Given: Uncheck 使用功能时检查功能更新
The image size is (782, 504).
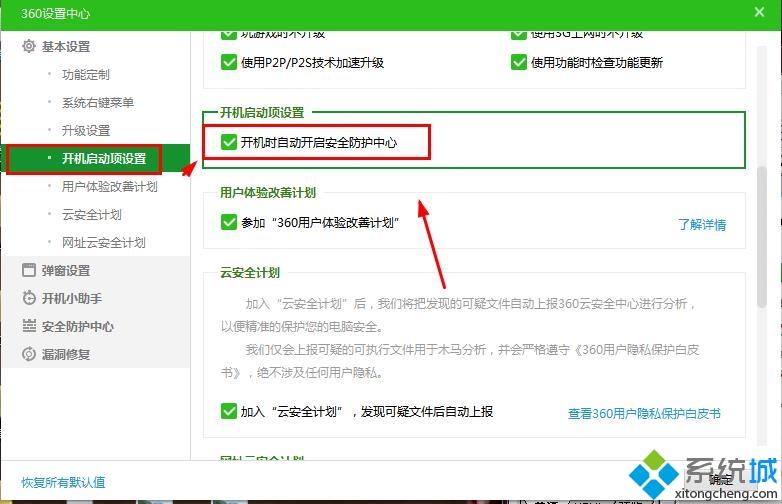Looking at the screenshot, I should (x=519, y=62).
